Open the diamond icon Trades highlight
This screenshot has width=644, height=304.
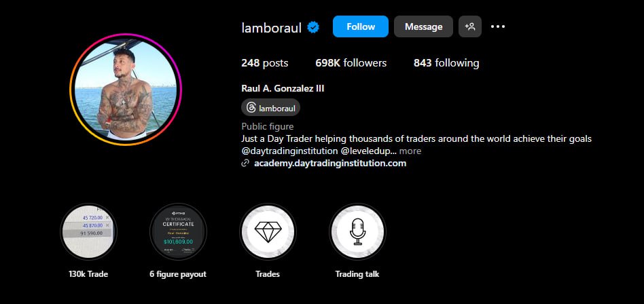coord(268,232)
